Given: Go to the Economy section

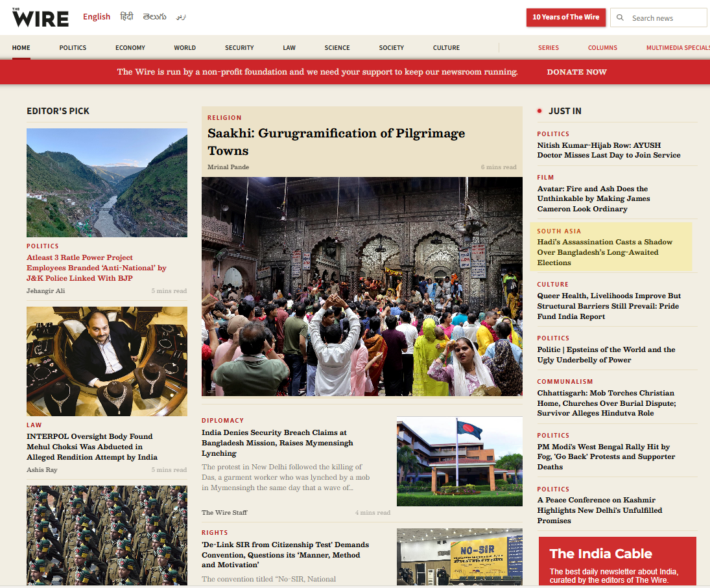Looking at the screenshot, I should [x=130, y=48].
